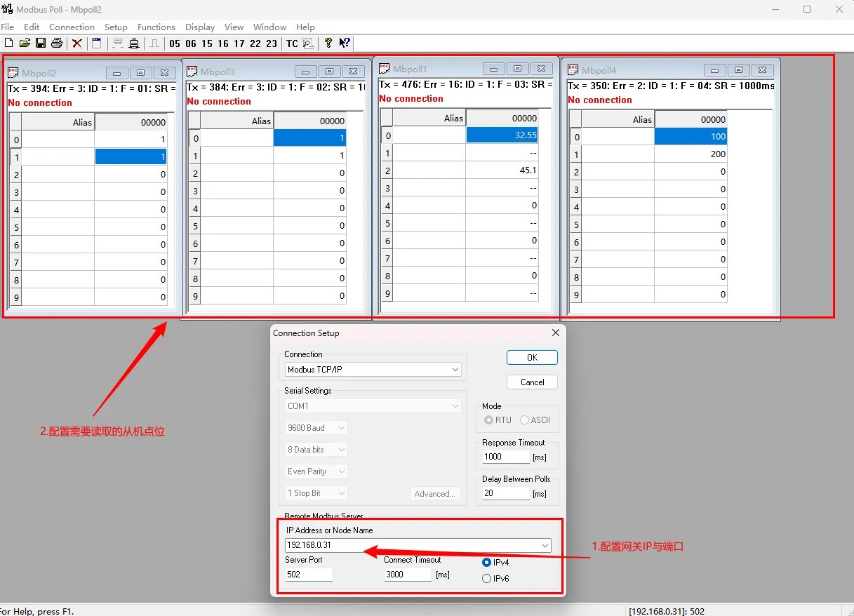Click function code 16 toolbar button

coord(223,43)
